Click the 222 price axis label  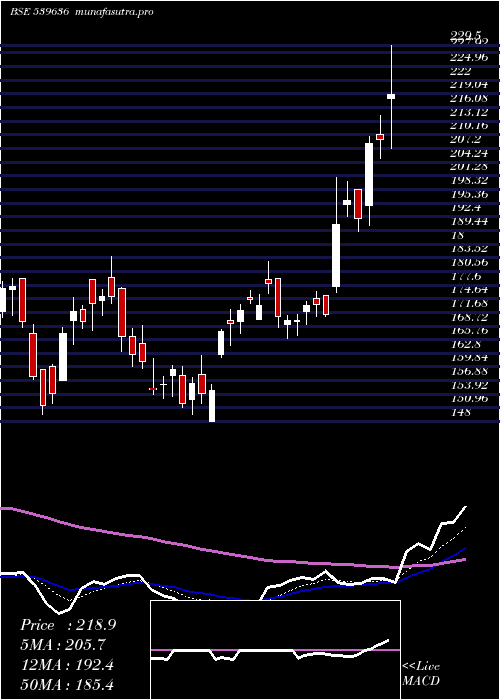point(461,71)
